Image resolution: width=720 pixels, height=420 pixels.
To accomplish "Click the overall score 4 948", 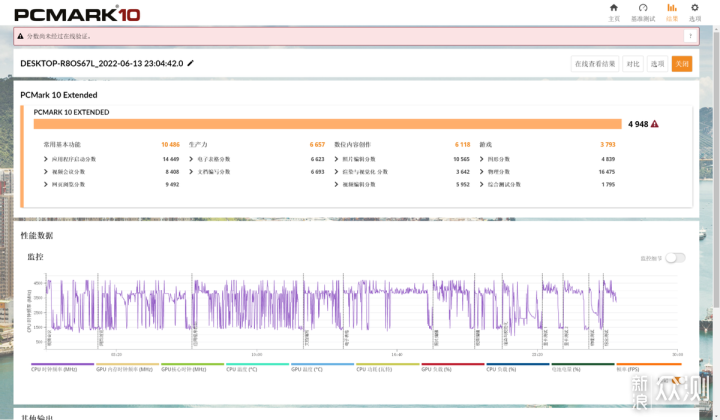I will click(638, 124).
